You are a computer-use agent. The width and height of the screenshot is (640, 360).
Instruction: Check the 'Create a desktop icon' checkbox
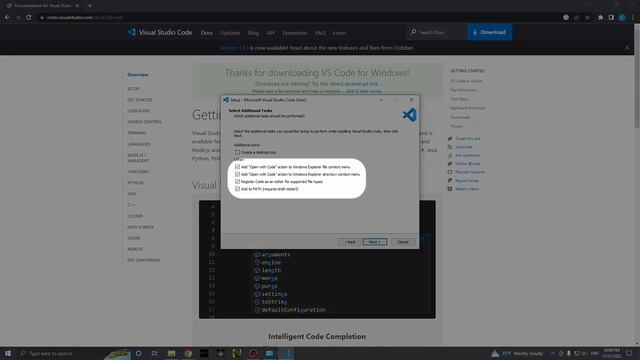tap(237, 152)
